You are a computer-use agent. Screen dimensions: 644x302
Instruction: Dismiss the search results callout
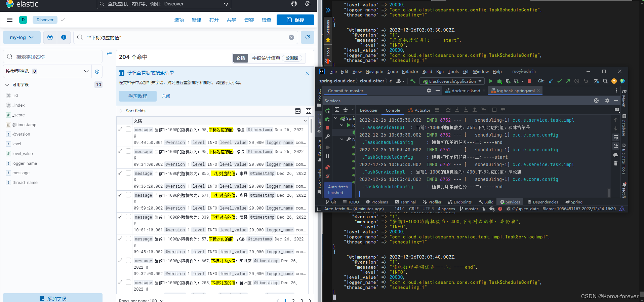307,73
